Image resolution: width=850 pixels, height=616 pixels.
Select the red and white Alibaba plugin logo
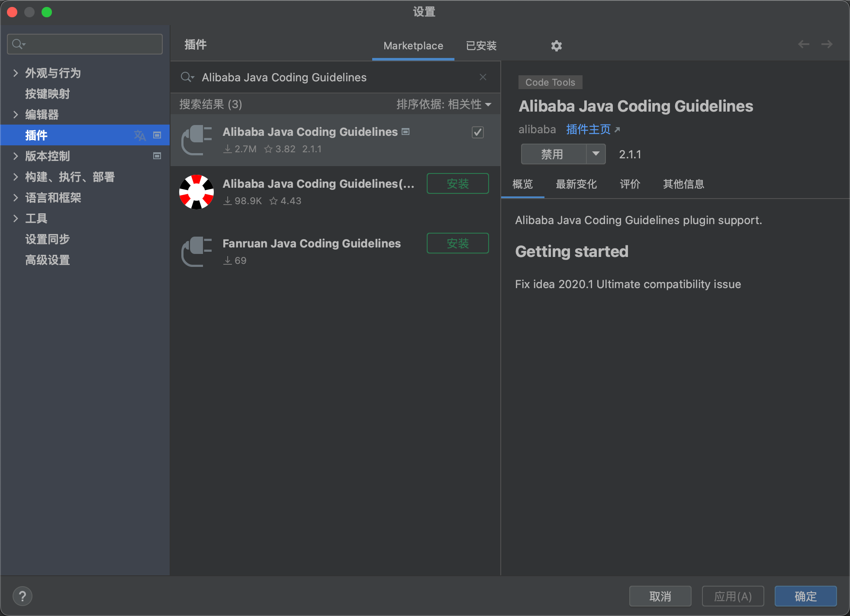[x=196, y=192]
